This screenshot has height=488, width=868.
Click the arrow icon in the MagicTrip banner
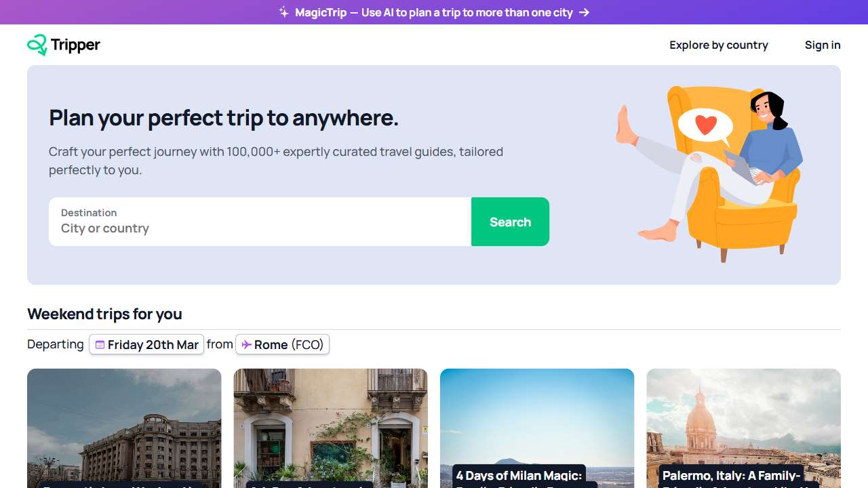pos(584,12)
